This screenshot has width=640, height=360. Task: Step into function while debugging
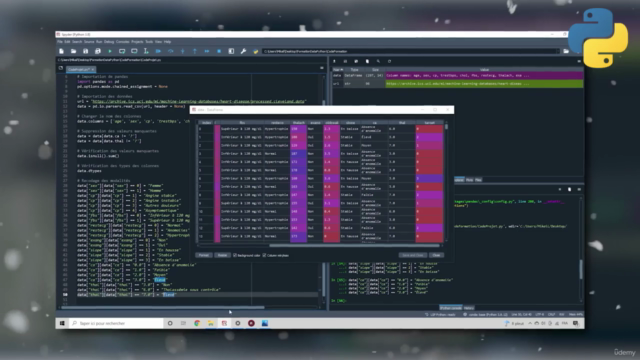182,51
